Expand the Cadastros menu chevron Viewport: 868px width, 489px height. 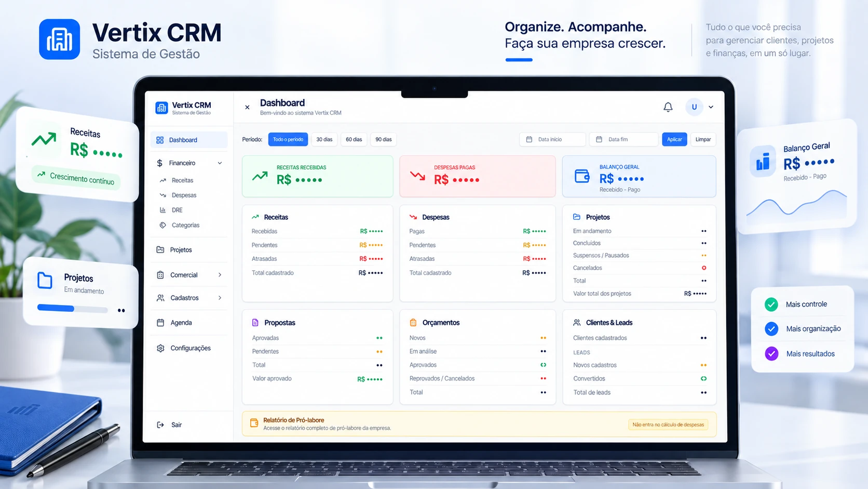click(220, 298)
